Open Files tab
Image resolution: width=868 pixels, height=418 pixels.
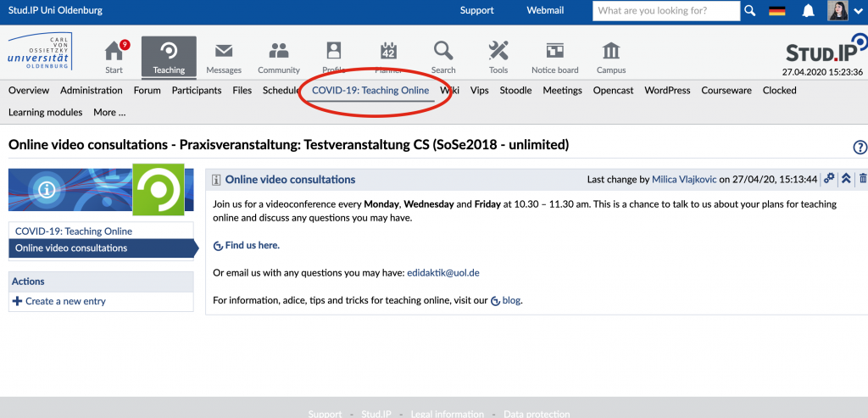pos(242,90)
